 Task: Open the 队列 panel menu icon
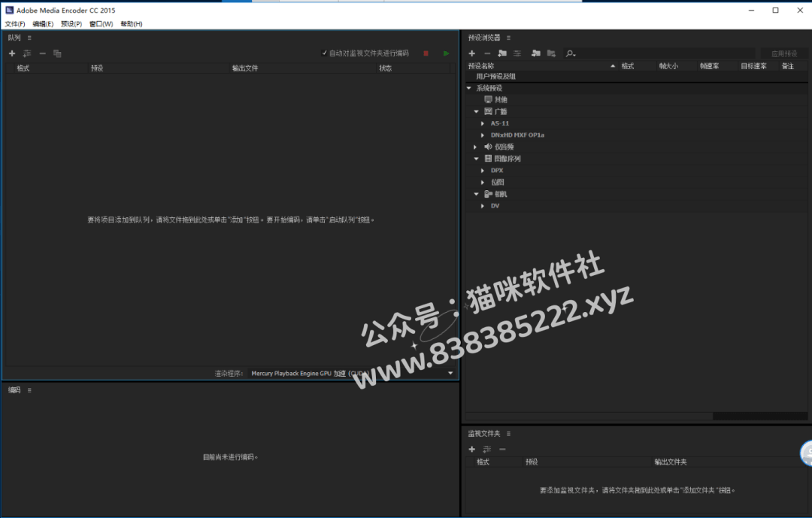29,38
